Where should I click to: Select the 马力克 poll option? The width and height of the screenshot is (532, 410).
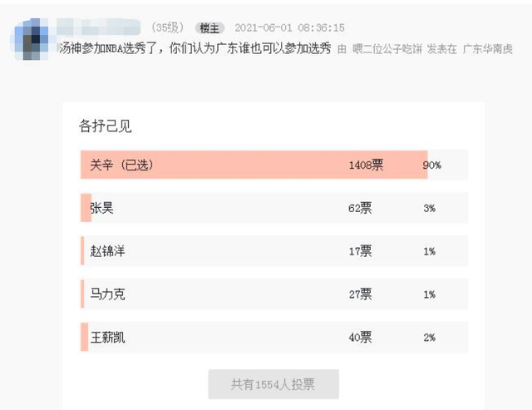pyautogui.click(x=274, y=294)
